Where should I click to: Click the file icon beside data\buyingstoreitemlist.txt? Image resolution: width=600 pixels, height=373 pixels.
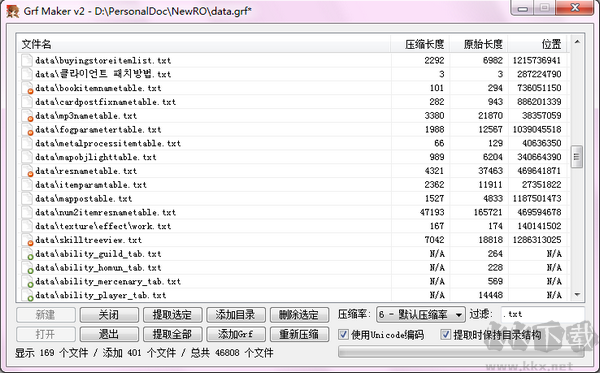click(27, 60)
